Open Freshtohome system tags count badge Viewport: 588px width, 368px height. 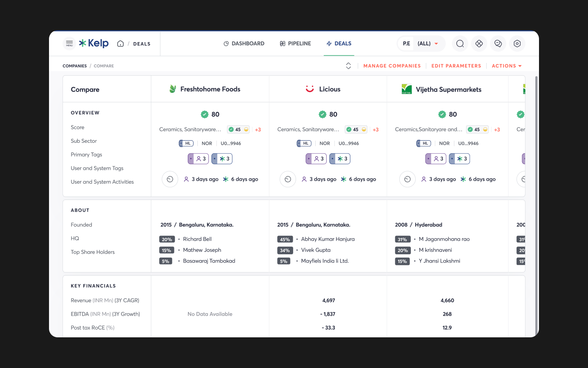pos(222,159)
